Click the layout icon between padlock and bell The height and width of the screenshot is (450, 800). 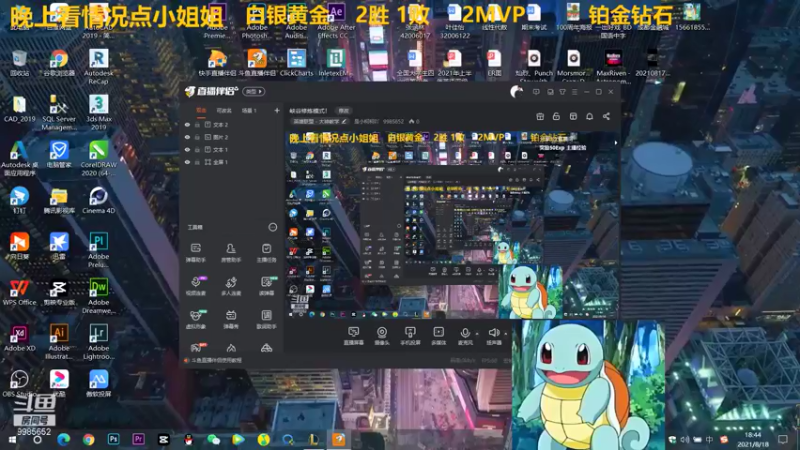point(573,116)
